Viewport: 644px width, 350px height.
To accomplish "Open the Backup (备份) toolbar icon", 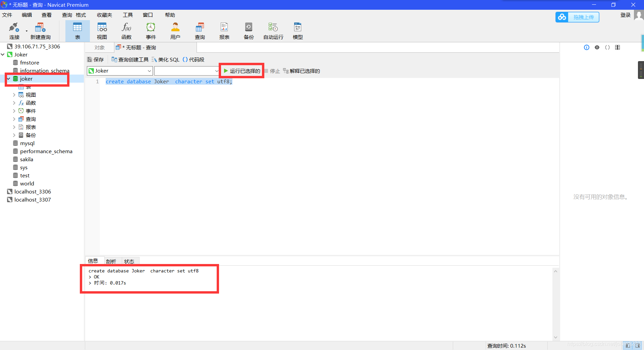I will pyautogui.click(x=249, y=31).
